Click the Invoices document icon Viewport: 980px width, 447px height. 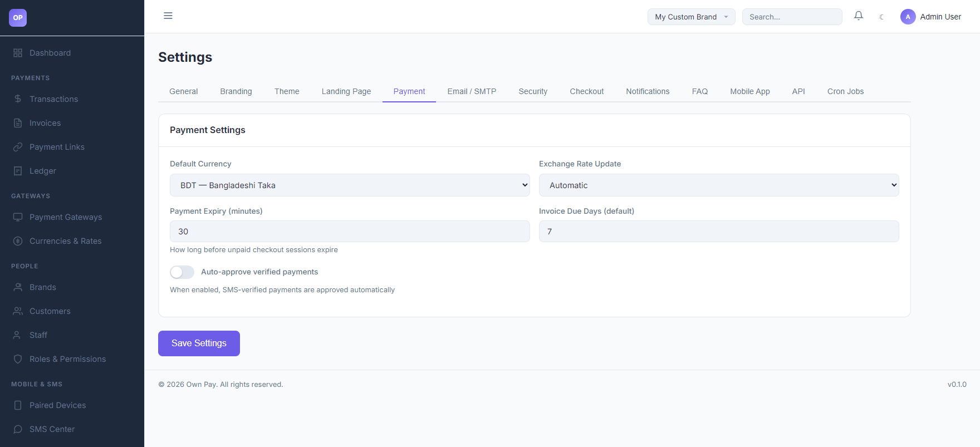tap(18, 123)
